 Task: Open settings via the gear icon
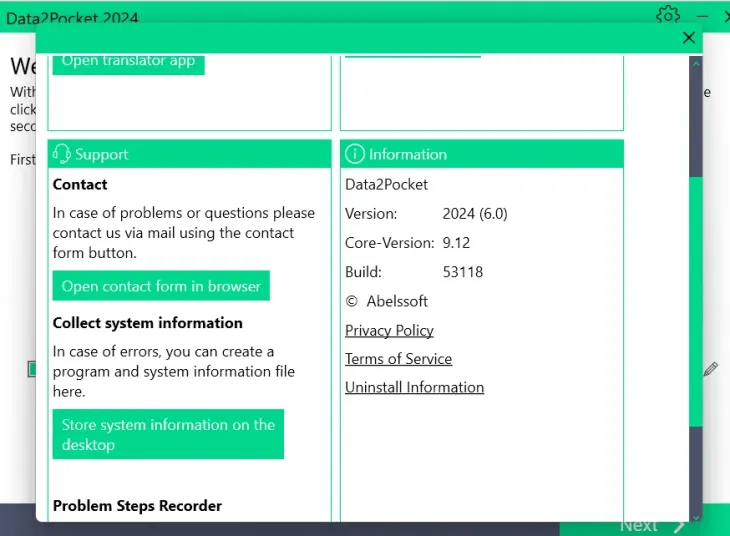coord(667,15)
